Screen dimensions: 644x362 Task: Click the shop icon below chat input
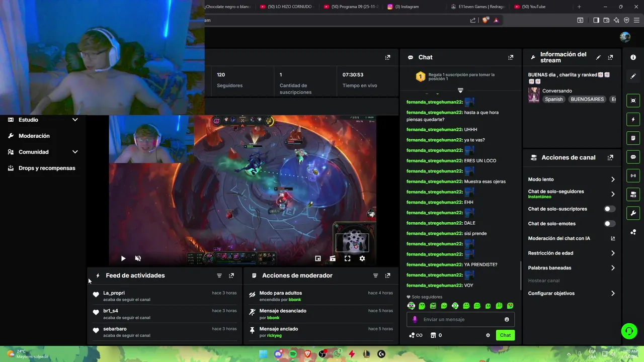click(433, 335)
